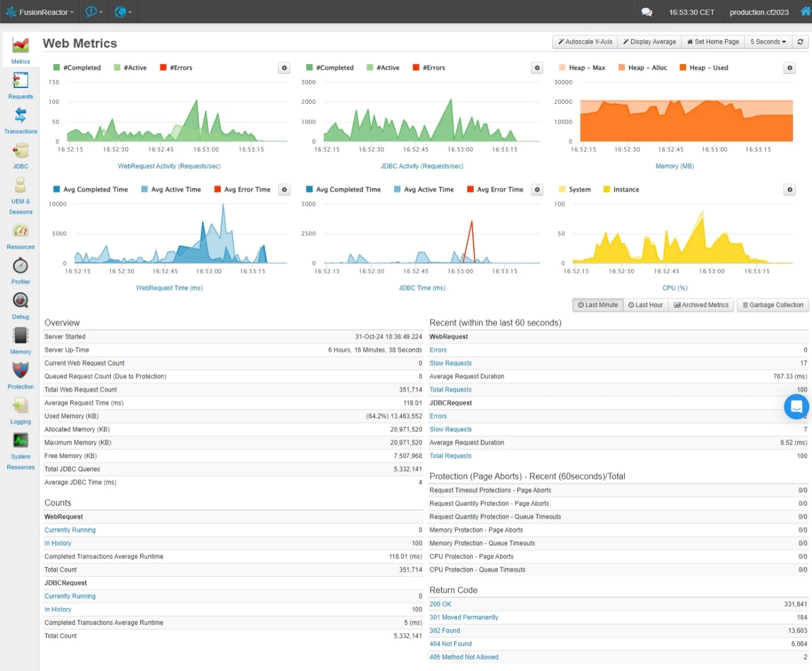The width and height of the screenshot is (812, 671).
Task: Click the refresh icon button
Action: tap(800, 42)
